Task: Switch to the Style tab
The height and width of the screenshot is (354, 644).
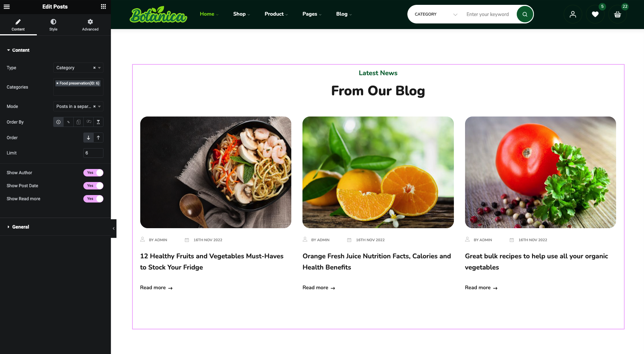Action: pyautogui.click(x=54, y=25)
